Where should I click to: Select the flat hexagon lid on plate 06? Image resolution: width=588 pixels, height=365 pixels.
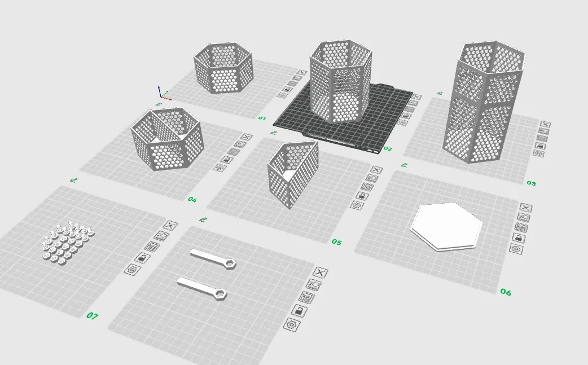coord(446,227)
